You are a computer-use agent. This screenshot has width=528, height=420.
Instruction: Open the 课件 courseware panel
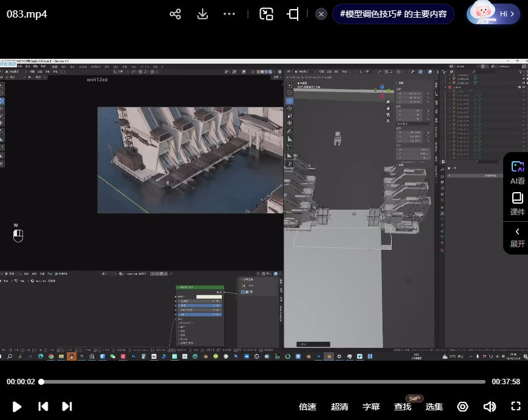[517, 203]
